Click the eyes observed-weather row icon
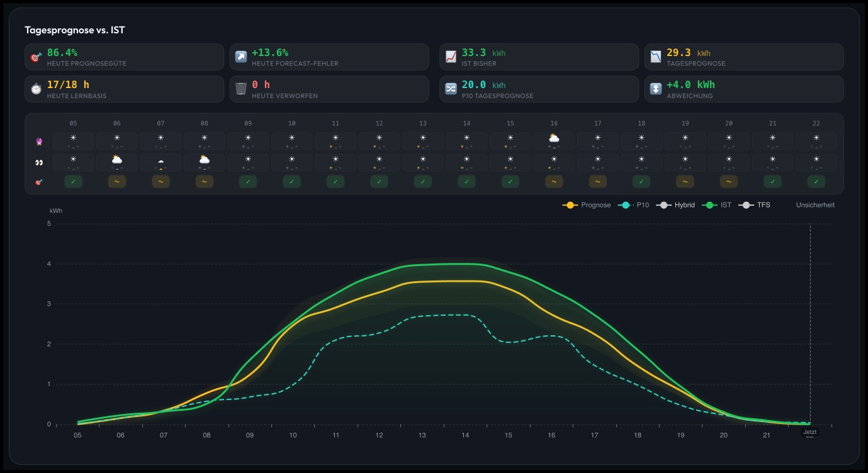Image resolution: width=868 pixels, height=473 pixels. [x=39, y=163]
